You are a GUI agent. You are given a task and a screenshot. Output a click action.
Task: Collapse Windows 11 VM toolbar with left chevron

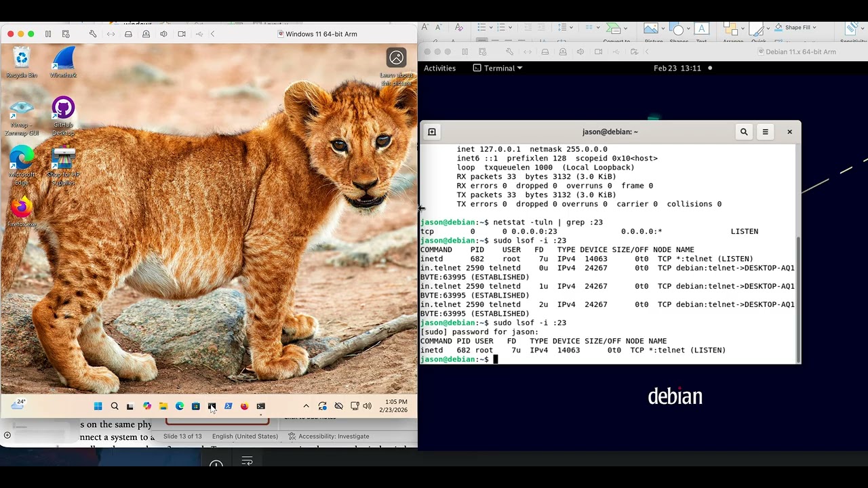(212, 34)
